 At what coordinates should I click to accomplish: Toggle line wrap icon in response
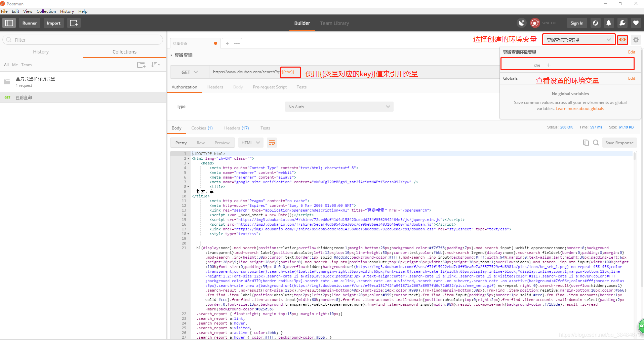(272, 143)
